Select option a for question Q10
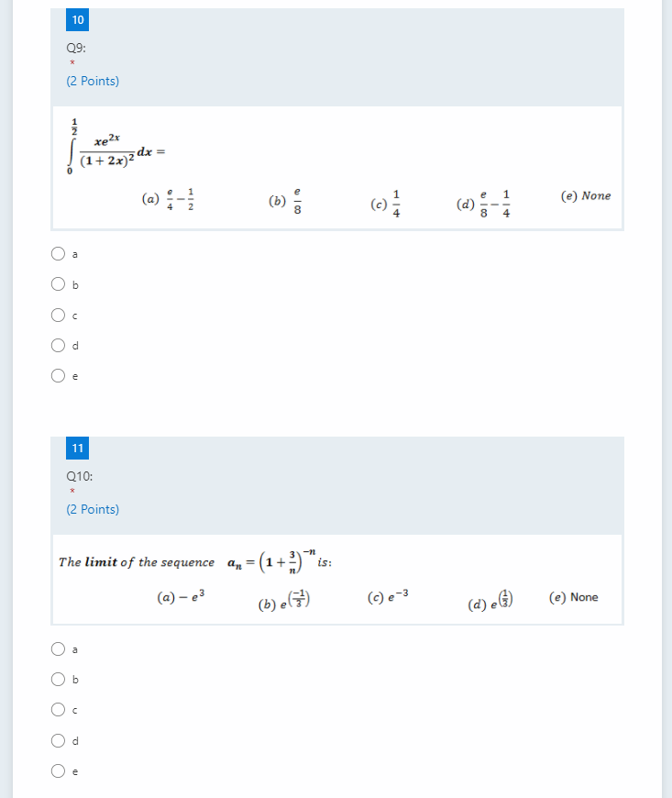 [58, 648]
